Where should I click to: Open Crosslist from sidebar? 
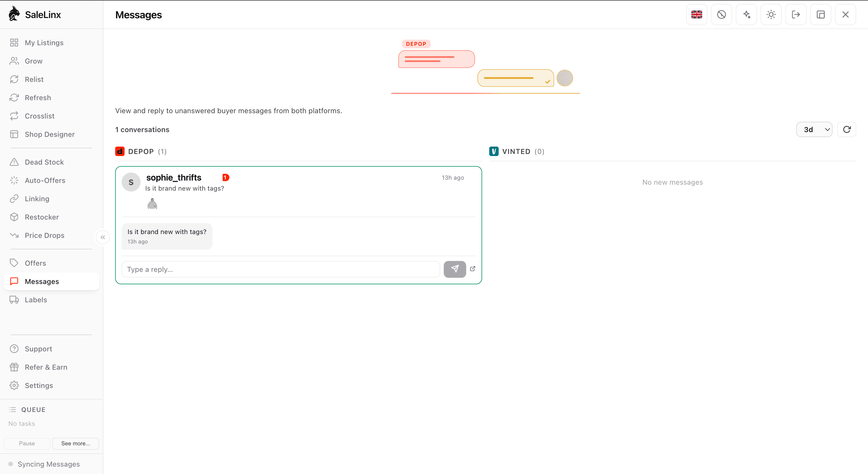pos(51,116)
